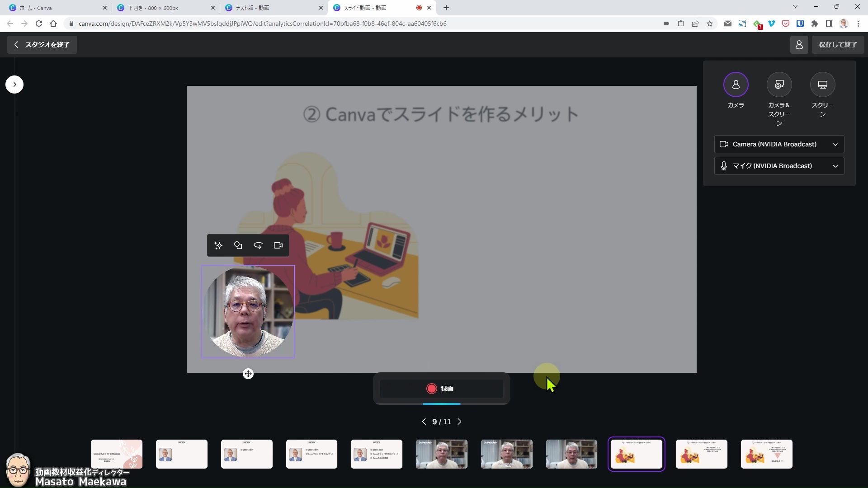The width and height of the screenshot is (868, 488).
Task: Click the mail extension icon
Action: [x=728, y=23]
